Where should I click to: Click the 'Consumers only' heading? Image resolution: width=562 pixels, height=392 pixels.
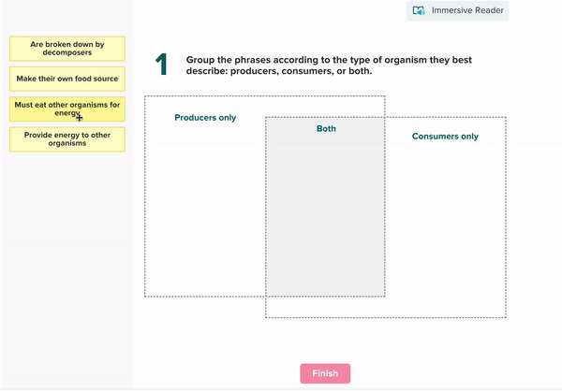(x=445, y=137)
